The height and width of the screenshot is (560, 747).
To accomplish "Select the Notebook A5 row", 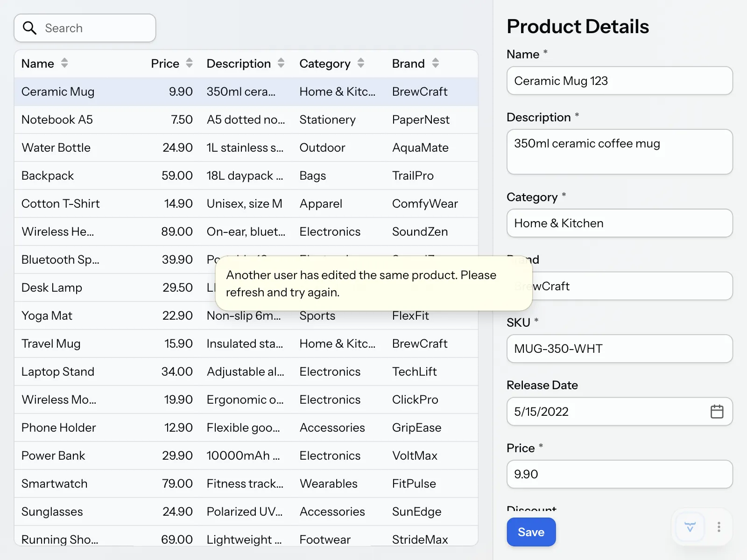I will pyautogui.click(x=246, y=119).
